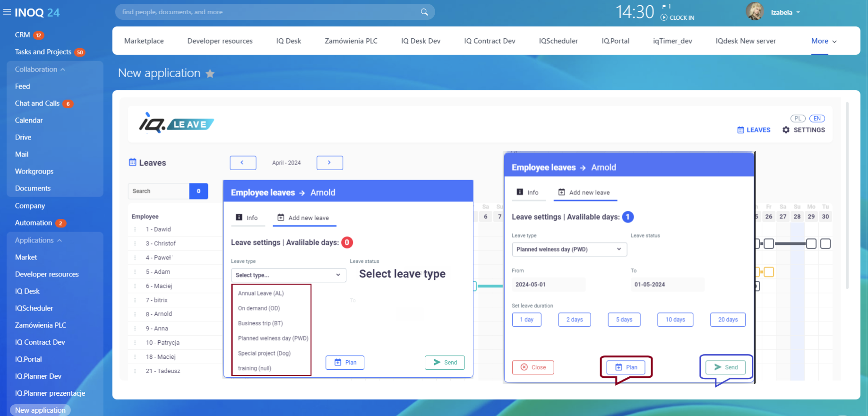Image resolution: width=868 pixels, height=416 pixels.
Task: Open the hamburger menu next to INOQ 24
Action: [x=7, y=12]
